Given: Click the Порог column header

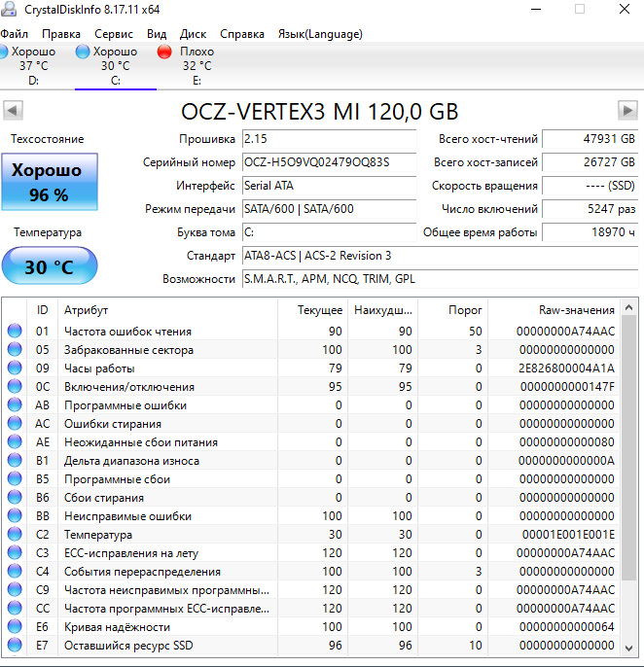Looking at the screenshot, I should tap(453, 310).
